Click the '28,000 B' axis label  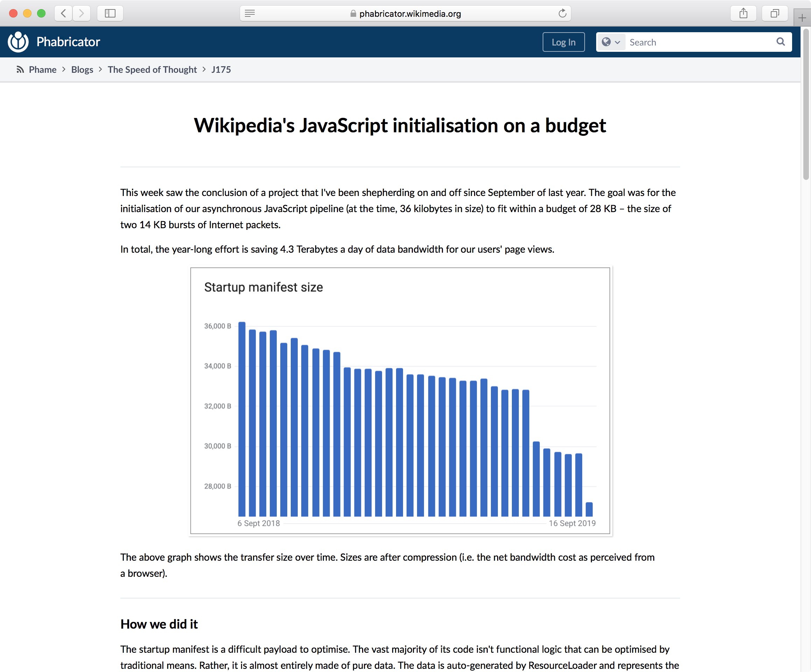(x=217, y=486)
